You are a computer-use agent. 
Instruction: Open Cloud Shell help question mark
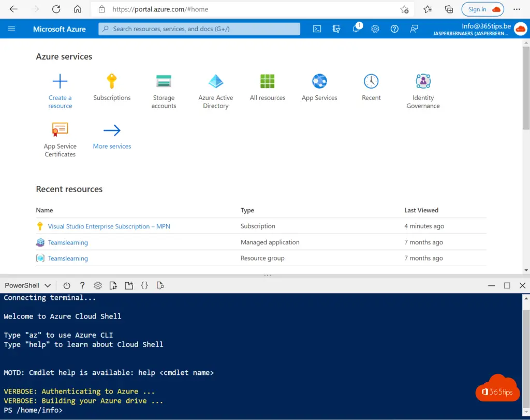(82, 285)
